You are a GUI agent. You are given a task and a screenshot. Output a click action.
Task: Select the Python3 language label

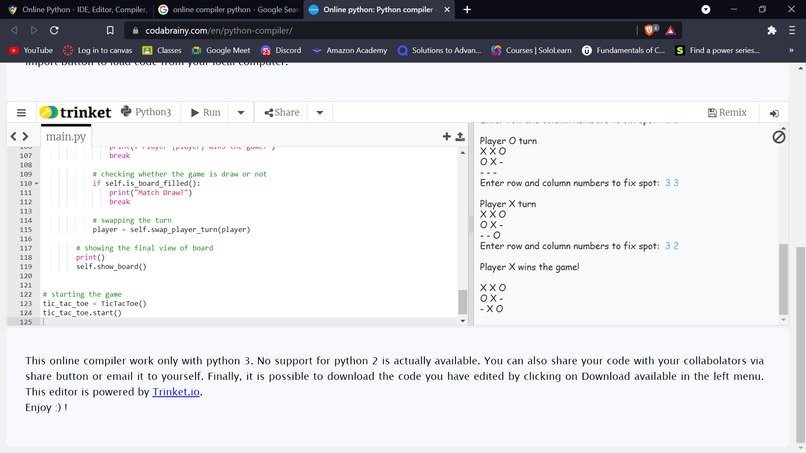pos(146,112)
